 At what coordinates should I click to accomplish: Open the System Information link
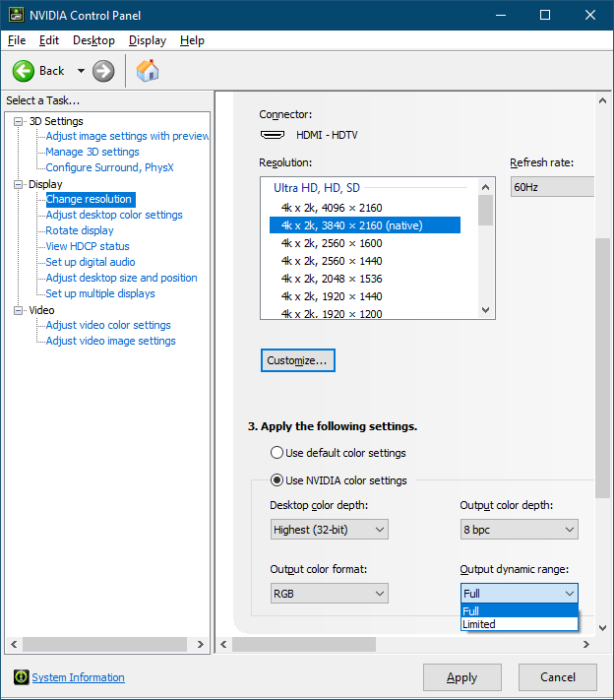tap(78, 677)
